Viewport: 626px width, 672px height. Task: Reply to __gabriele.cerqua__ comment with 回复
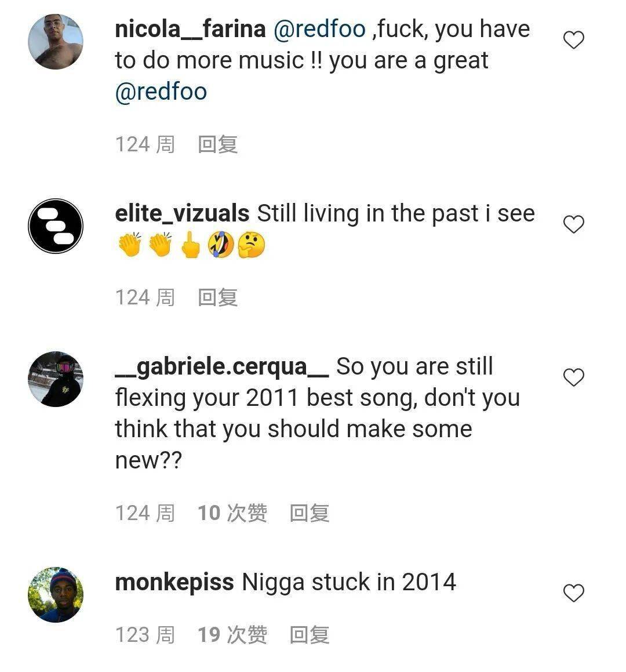pos(310,513)
